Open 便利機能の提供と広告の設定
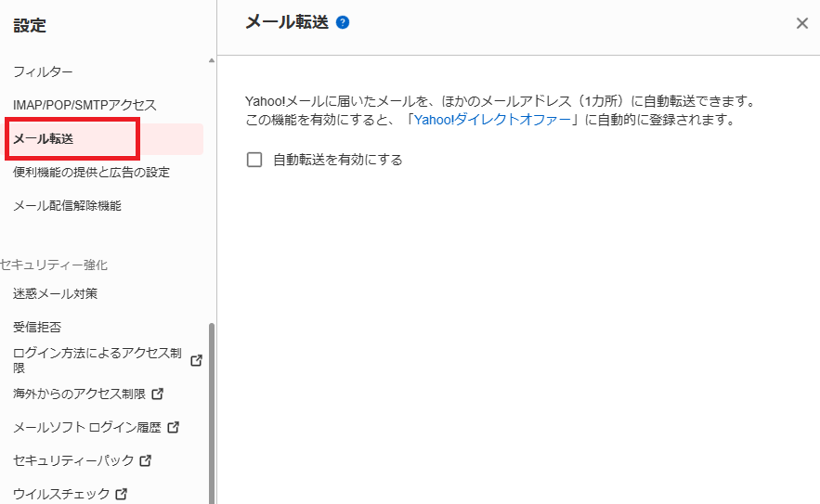The height and width of the screenshot is (504, 820). 91,173
